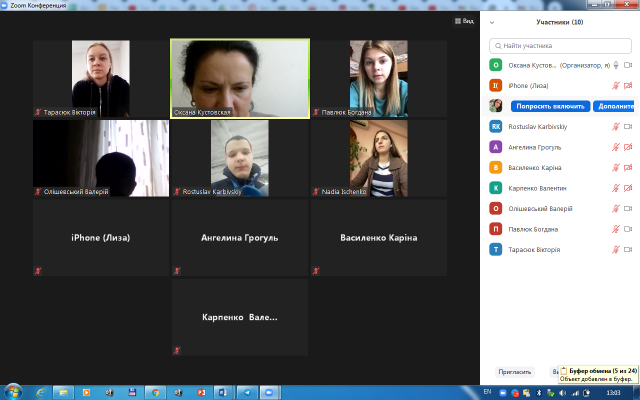Viewport: 640px width, 400px height.
Task: Click muted mic icon for Павлюк Богдана in list
Action: pos(616,229)
